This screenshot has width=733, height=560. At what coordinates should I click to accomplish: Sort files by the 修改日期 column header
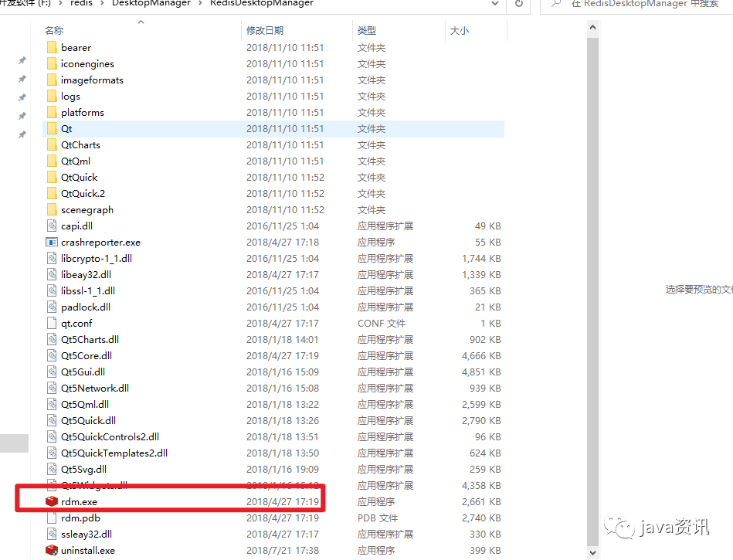tap(265, 30)
